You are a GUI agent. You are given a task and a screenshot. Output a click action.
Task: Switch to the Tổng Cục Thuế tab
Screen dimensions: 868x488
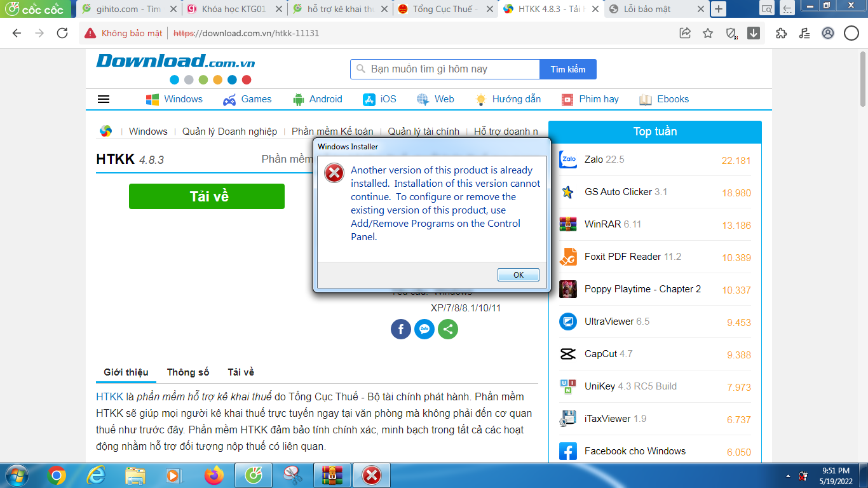(445, 9)
